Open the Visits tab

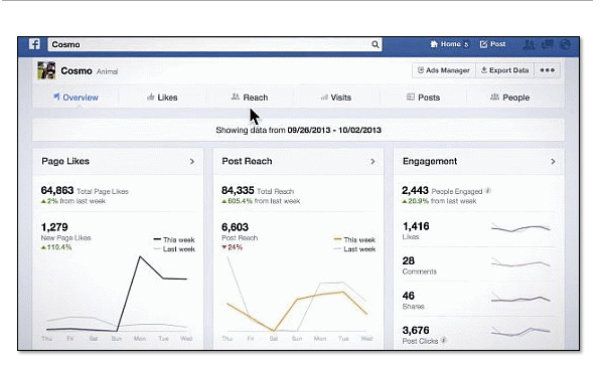point(336,98)
